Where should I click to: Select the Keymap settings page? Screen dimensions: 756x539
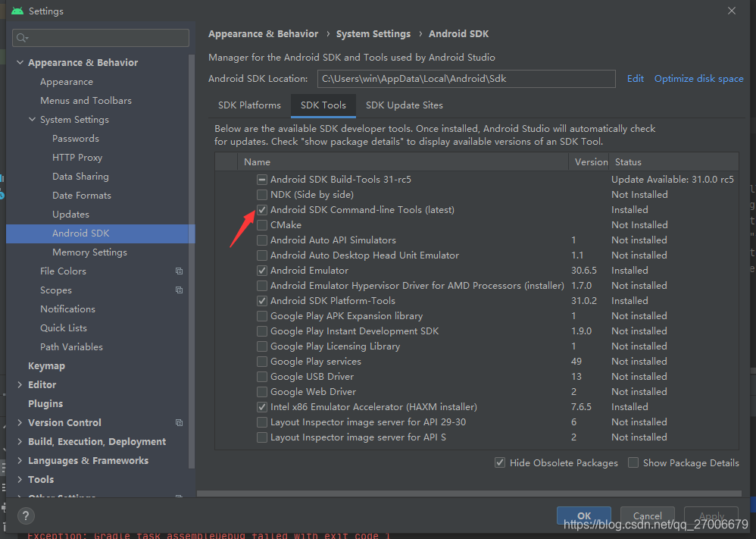(46, 365)
